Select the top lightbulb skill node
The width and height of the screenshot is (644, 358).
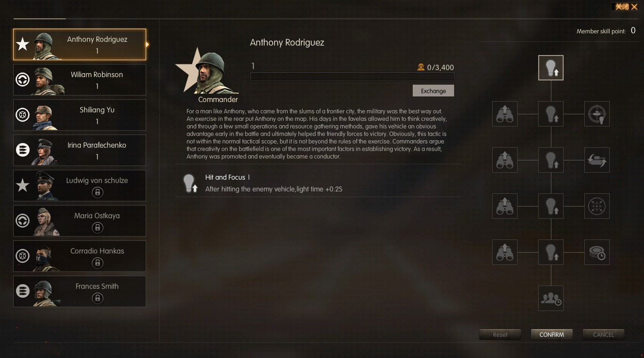550,68
